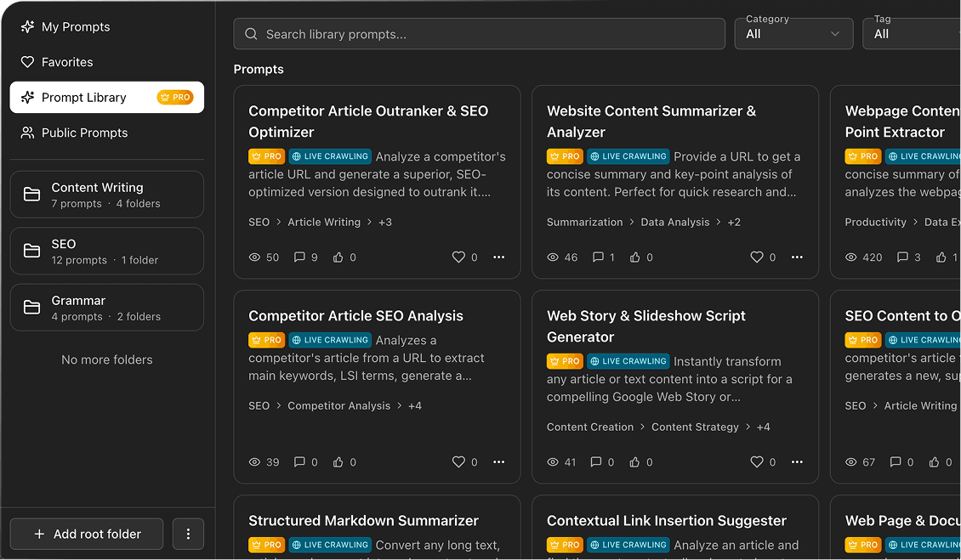Click the magnifier icon in the search bar
This screenshot has width=961, height=560.
point(251,34)
